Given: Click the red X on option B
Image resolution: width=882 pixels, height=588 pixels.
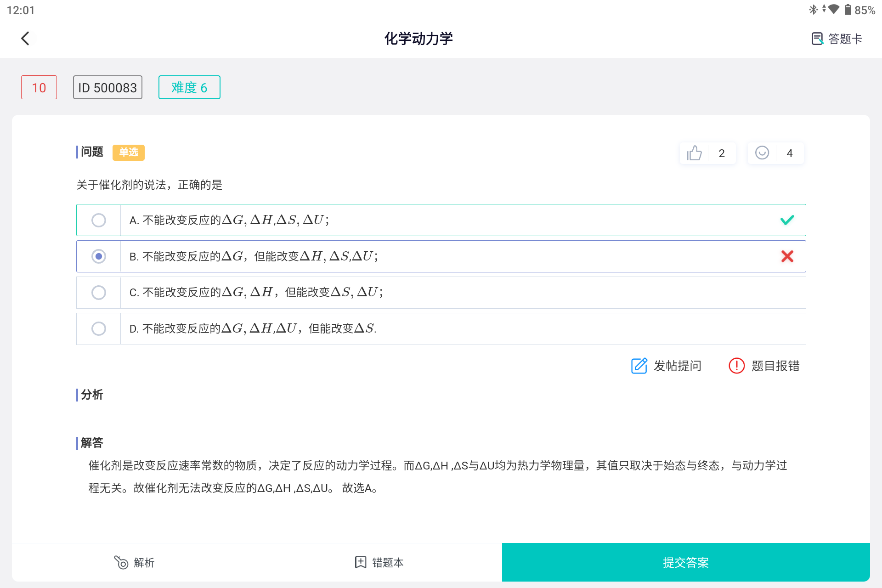Looking at the screenshot, I should tap(787, 256).
